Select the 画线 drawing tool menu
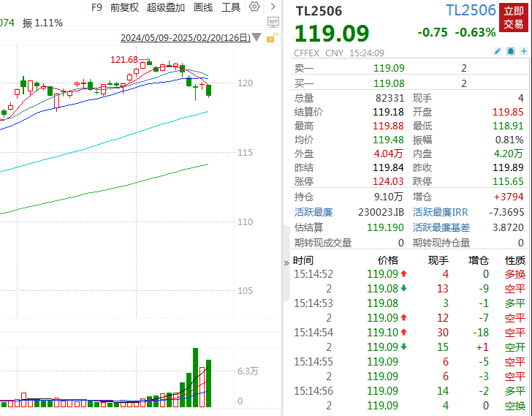Screen dimensions: 532x416 coord(203,7)
